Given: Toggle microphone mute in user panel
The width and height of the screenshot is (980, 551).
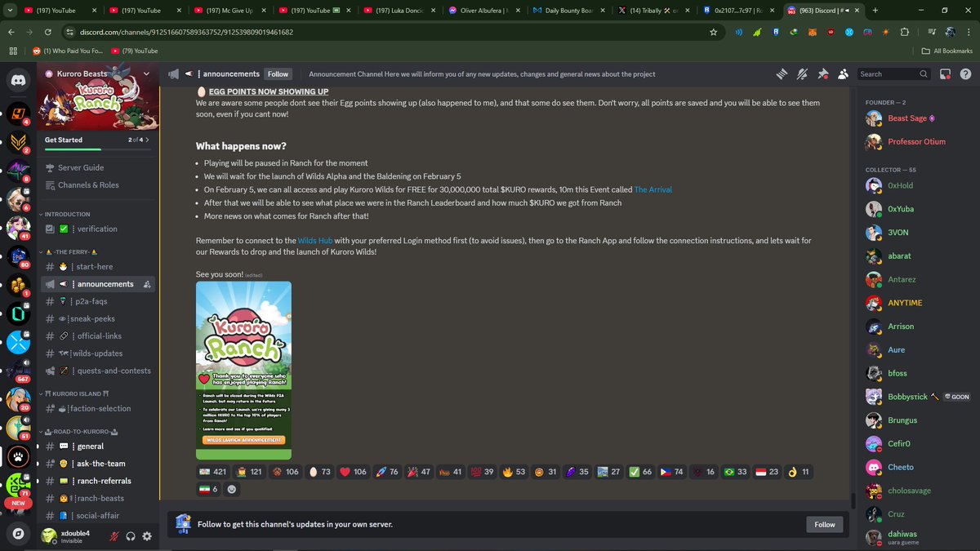Looking at the screenshot, I should coord(114,536).
